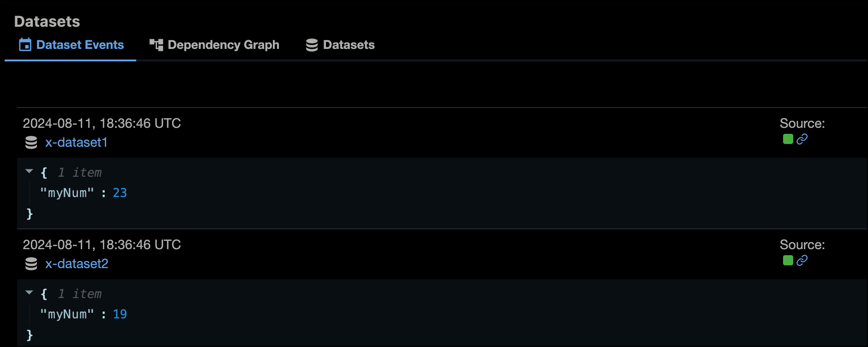Click the dataset icon next to x-dataset2
868x347 pixels.
click(x=30, y=264)
